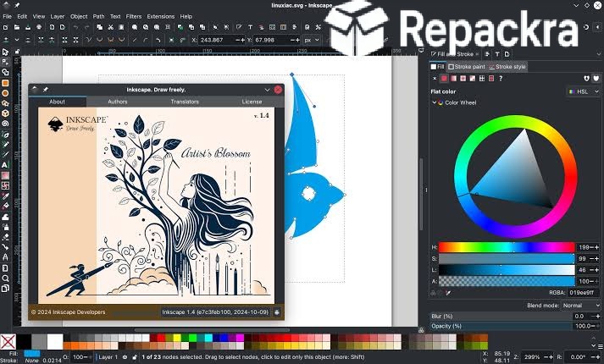The width and height of the screenshot is (604, 364).
Task: Switch to the Stroke paint tab
Action: pos(467,67)
